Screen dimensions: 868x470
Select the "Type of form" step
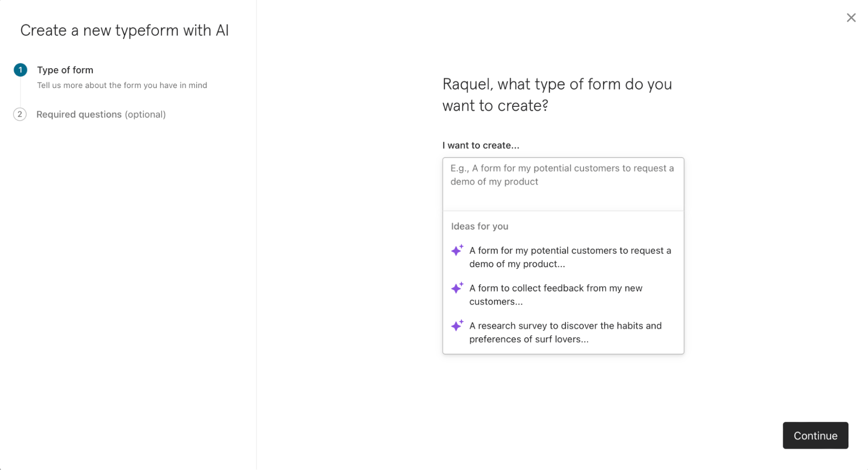pyautogui.click(x=65, y=70)
